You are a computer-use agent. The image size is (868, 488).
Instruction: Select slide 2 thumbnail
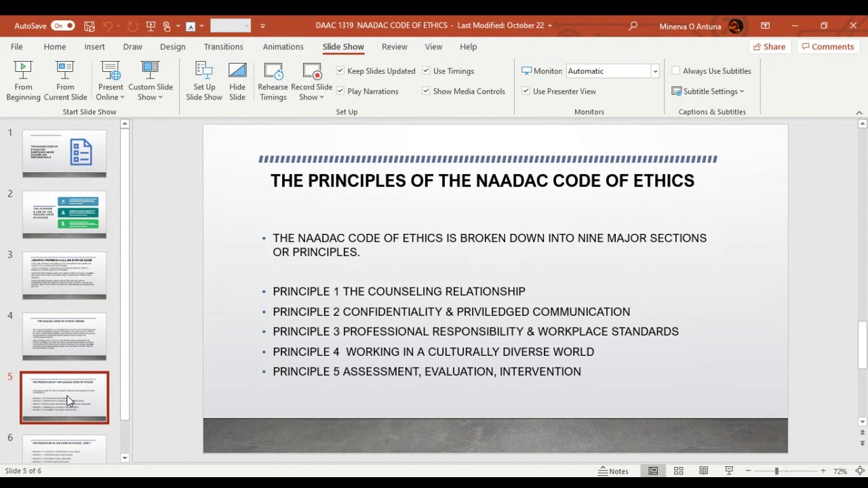point(64,214)
